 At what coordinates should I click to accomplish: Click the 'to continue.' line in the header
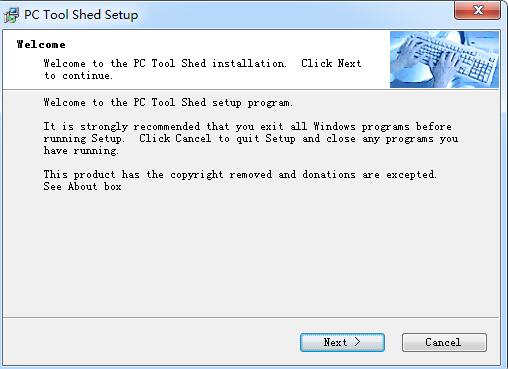tap(78, 76)
